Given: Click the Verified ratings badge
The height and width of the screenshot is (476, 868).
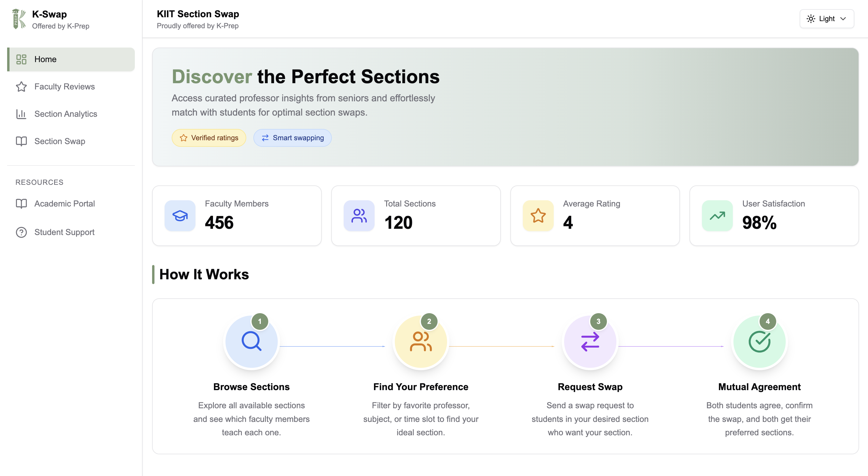Looking at the screenshot, I should [209, 138].
